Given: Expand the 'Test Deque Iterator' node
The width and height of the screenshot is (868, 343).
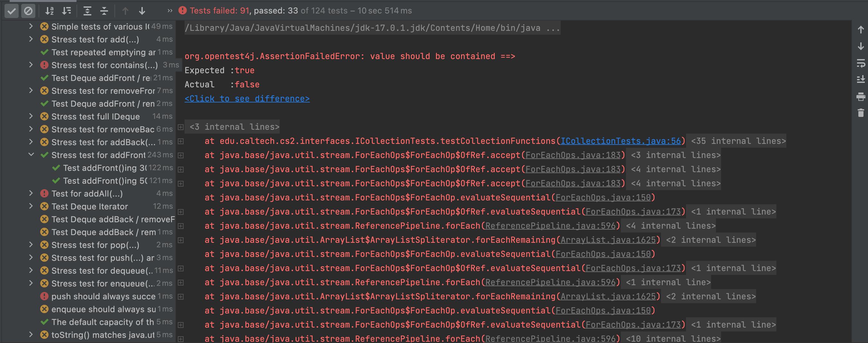Looking at the screenshot, I should (x=31, y=206).
